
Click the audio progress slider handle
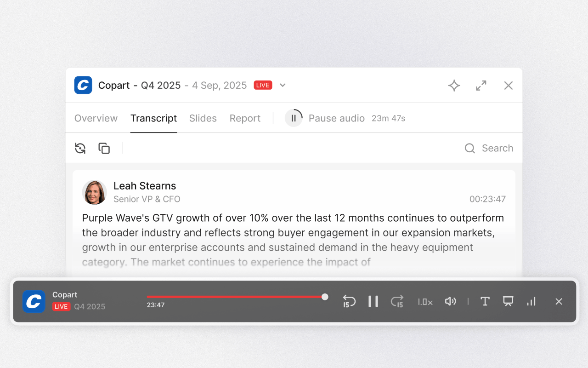pyautogui.click(x=325, y=297)
